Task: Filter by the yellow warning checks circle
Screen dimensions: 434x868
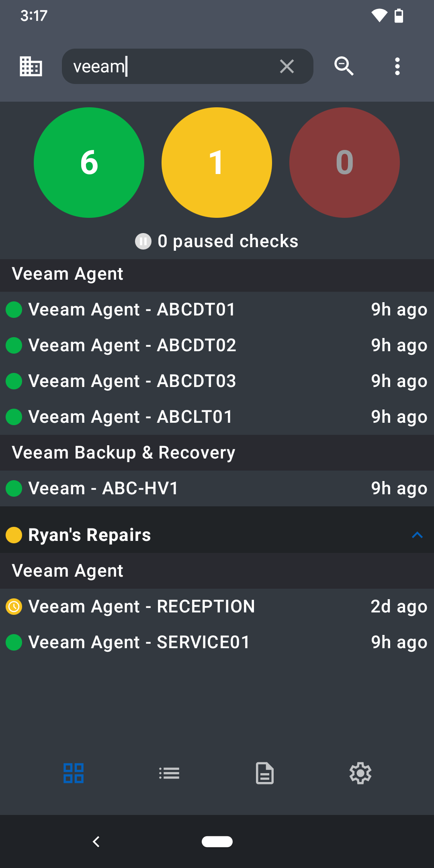Action: [217, 162]
